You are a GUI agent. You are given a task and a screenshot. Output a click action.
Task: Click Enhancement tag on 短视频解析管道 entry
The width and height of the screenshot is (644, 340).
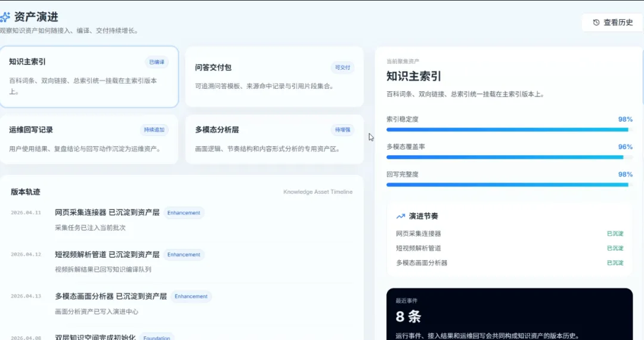184,255
